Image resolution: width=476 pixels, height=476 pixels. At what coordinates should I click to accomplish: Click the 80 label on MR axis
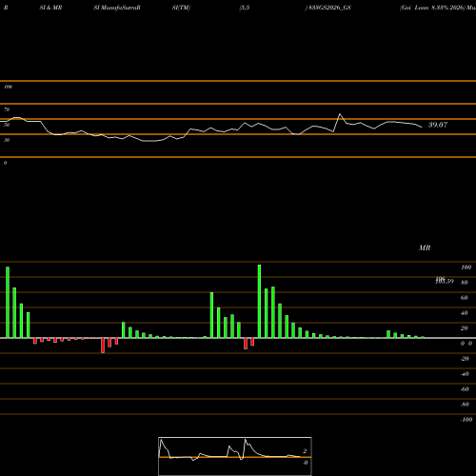(465, 283)
